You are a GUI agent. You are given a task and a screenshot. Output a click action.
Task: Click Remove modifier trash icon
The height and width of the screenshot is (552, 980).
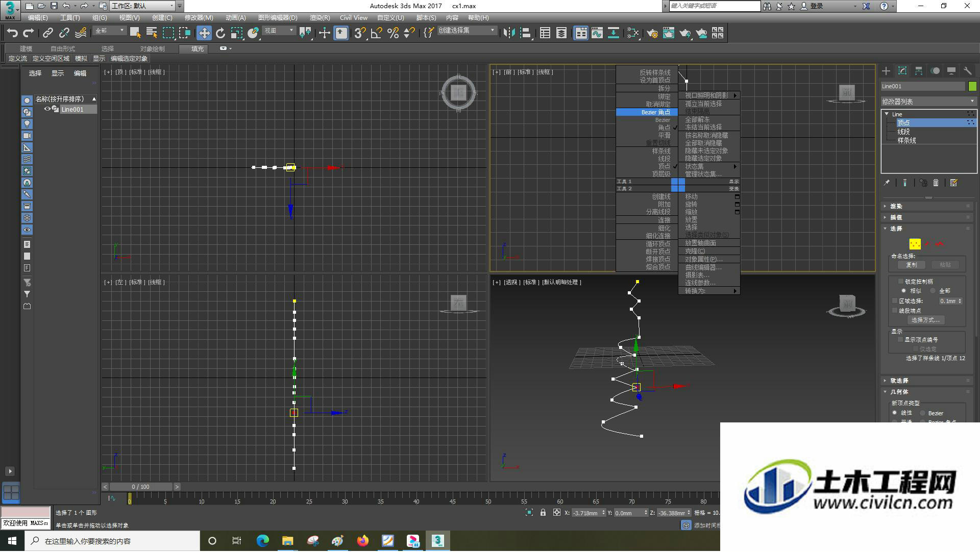[x=936, y=183]
